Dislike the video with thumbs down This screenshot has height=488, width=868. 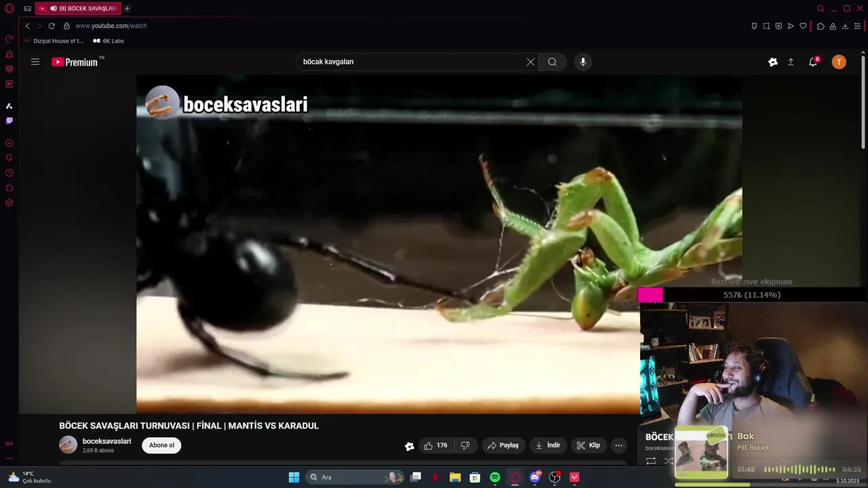tap(465, 445)
